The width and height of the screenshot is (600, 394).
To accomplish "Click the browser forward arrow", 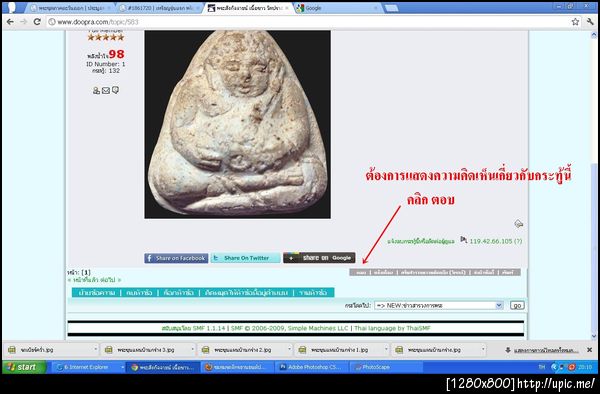I will [x=23, y=22].
